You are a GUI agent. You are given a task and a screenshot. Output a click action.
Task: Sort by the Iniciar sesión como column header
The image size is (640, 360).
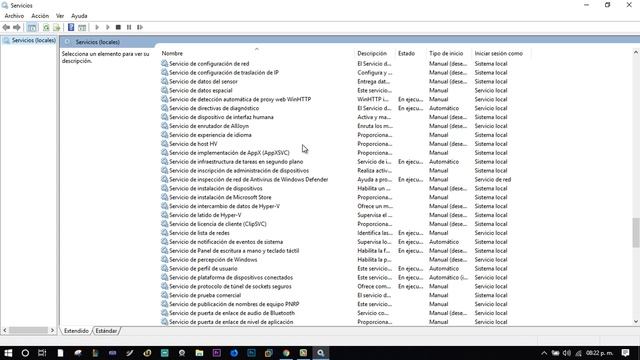coord(498,53)
